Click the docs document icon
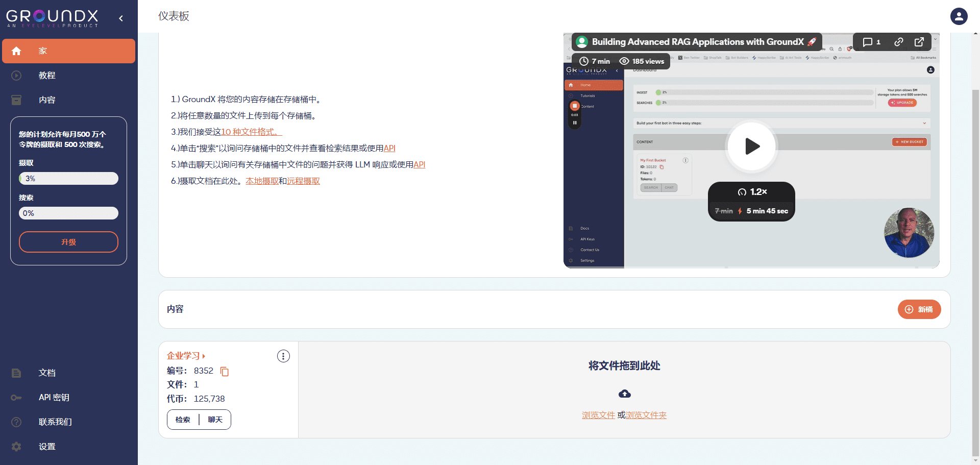Image resolution: width=980 pixels, height=465 pixels. pyautogui.click(x=16, y=373)
